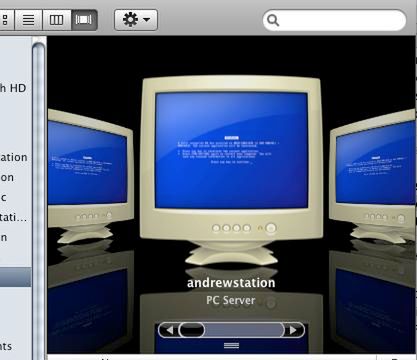
Task: Open the gear Action menu
Action: coord(136,20)
